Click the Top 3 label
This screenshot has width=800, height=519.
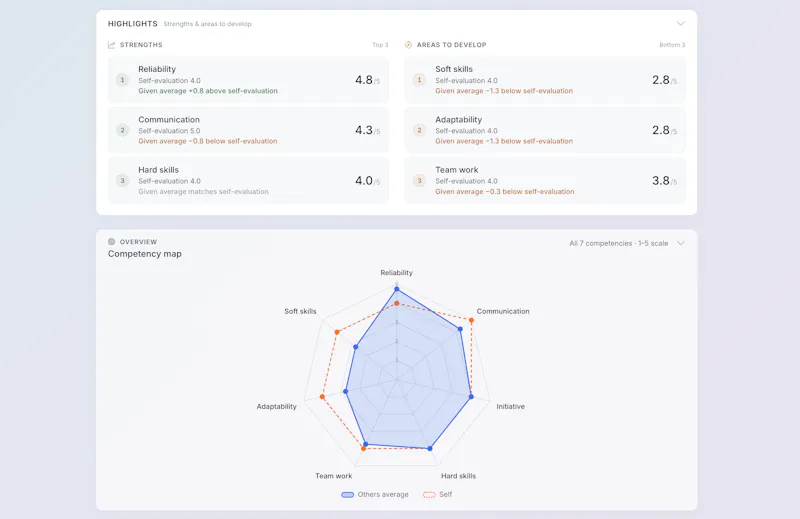380,45
